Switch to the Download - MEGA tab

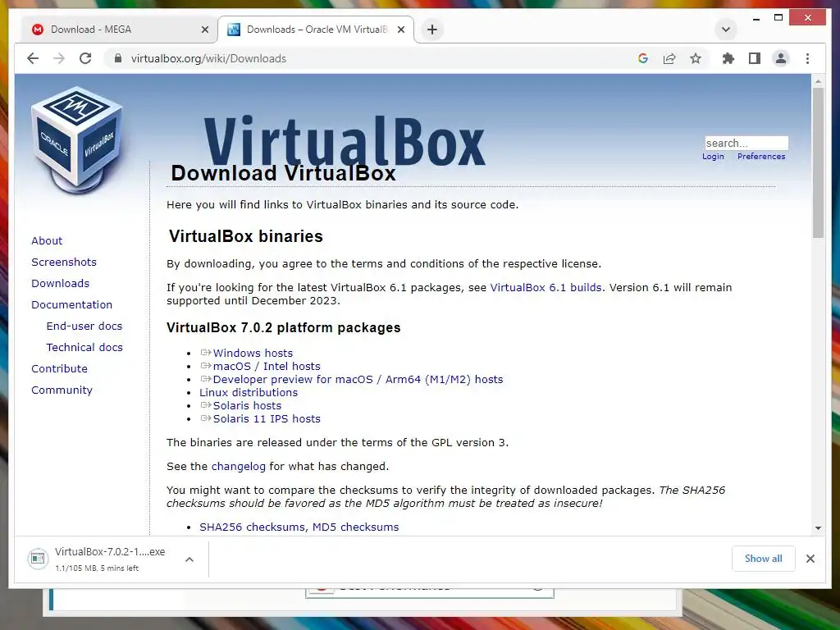pos(118,30)
